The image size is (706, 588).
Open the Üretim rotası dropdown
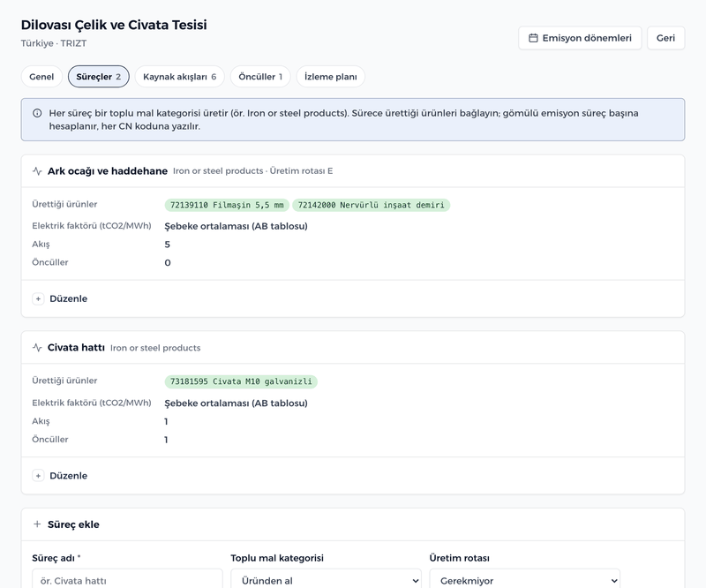pyautogui.click(x=524, y=581)
